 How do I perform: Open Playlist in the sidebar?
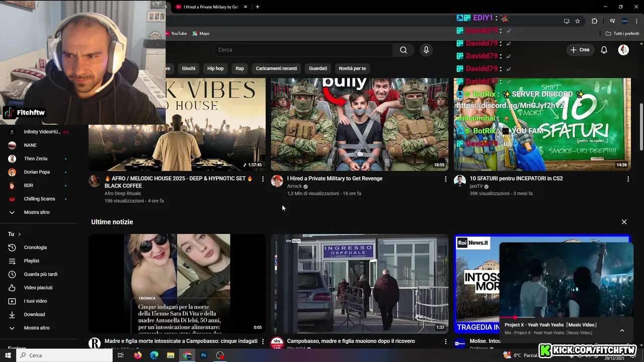click(32, 261)
